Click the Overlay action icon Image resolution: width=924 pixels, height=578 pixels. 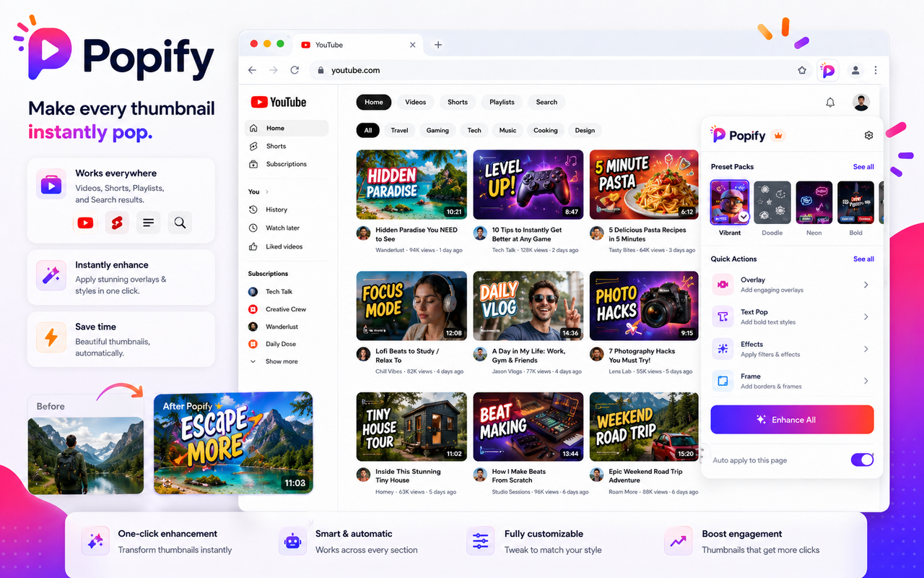click(722, 285)
